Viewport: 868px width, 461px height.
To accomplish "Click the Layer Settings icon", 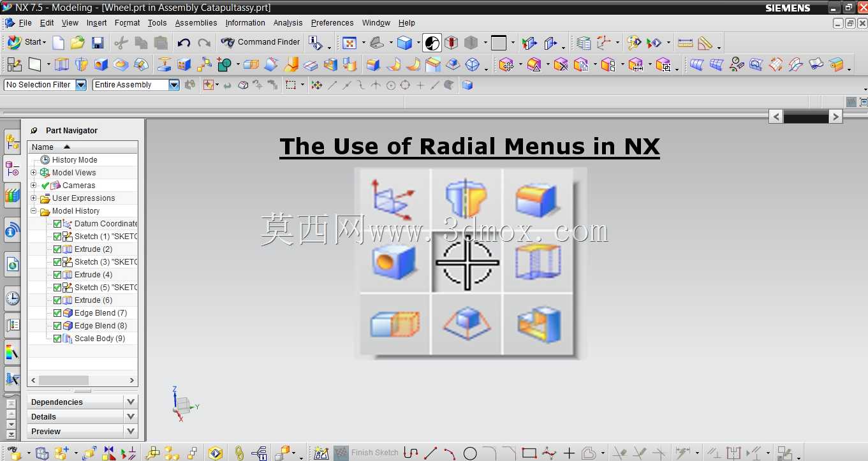I will click(x=584, y=43).
